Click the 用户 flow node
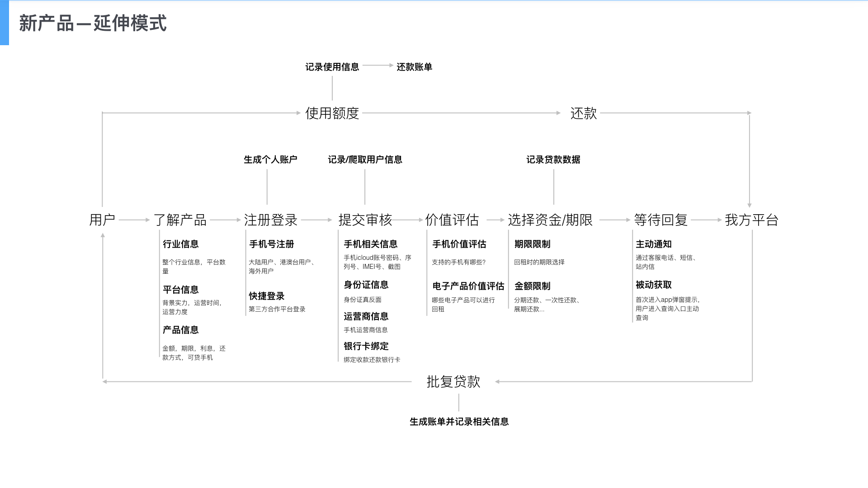868x488 pixels. 102,220
